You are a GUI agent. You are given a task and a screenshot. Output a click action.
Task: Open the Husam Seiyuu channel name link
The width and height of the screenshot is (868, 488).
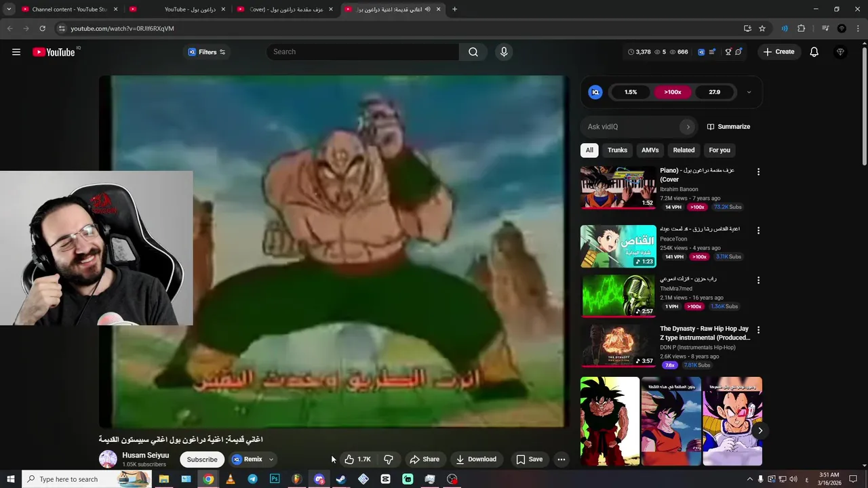point(145,455)
